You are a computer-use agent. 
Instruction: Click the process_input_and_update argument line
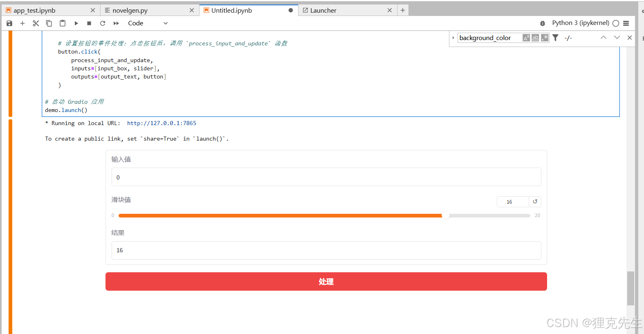pyautogui.click(x=112, y=61)
